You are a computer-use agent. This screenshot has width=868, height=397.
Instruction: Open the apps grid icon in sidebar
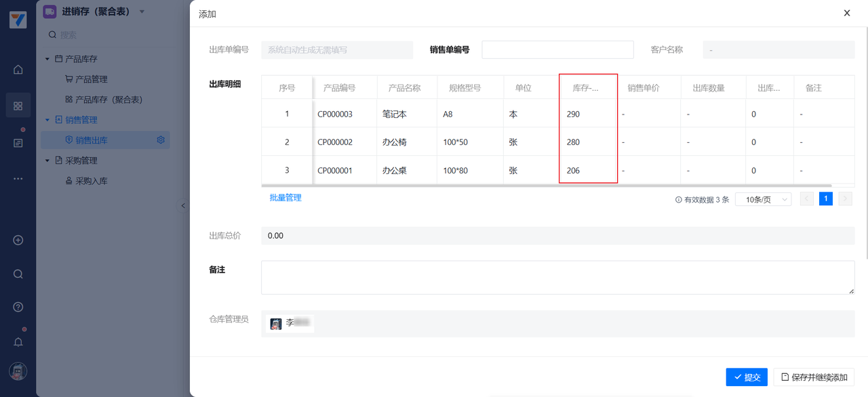(18, 106)
